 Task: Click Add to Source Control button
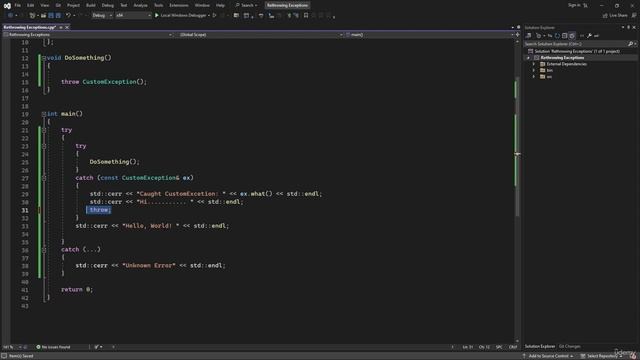(x=548, y=356)
